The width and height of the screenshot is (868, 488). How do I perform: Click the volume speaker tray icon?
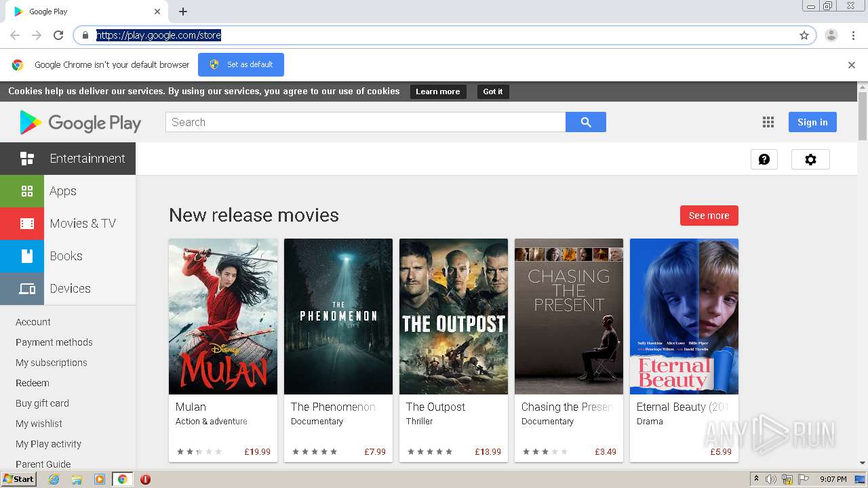click(770, 479)
